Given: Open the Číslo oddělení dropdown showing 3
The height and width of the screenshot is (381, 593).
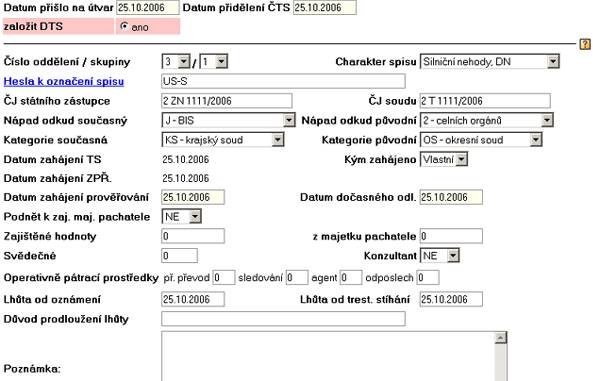Looking at the screenshot, I should coord(176,61).
